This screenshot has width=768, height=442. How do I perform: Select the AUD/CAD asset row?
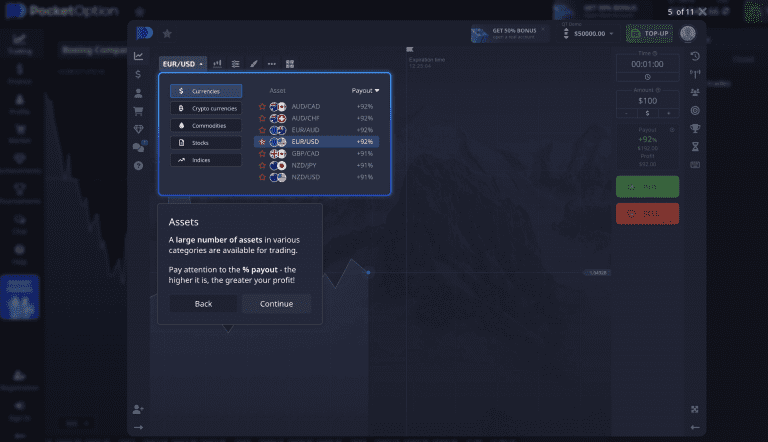coord(316,106)
